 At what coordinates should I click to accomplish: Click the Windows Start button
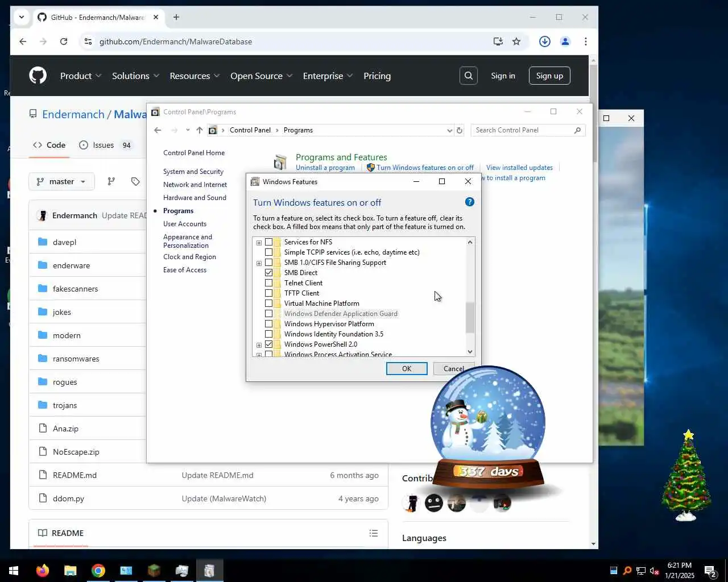14,570
